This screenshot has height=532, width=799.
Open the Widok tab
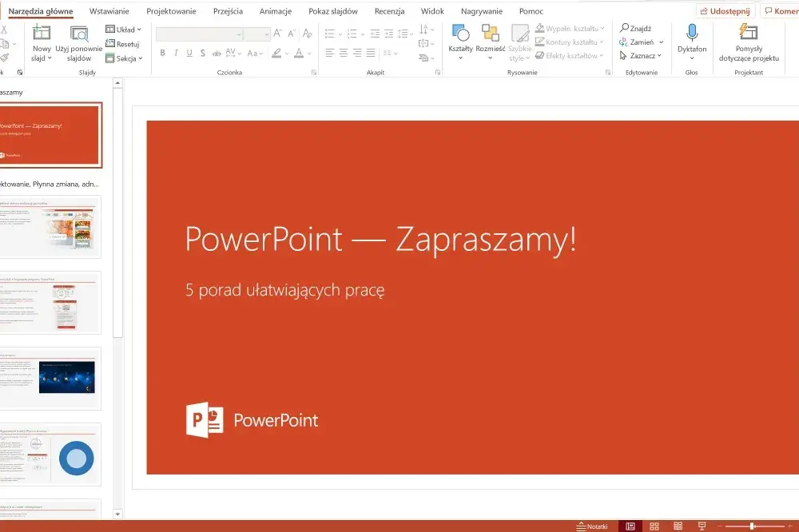coord(432,11)
